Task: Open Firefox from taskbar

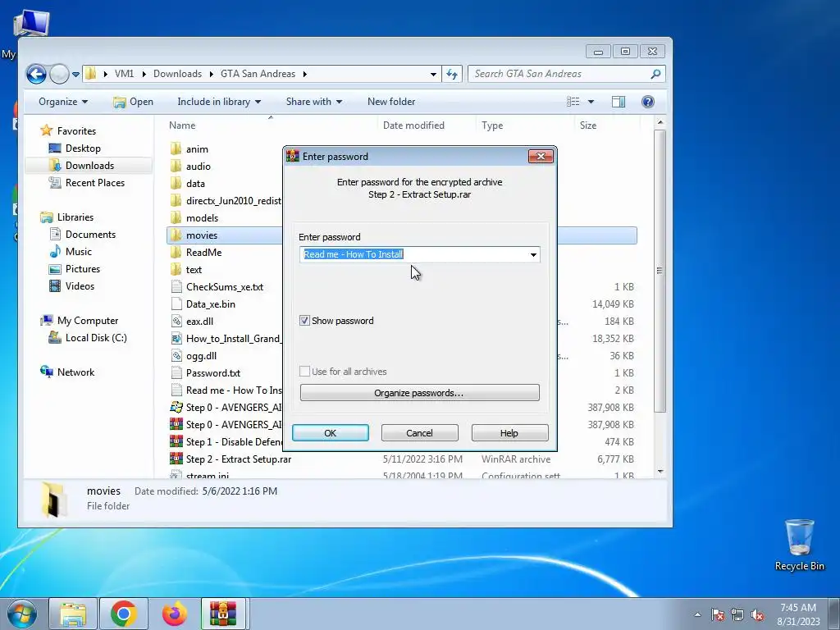Action: 175,614
